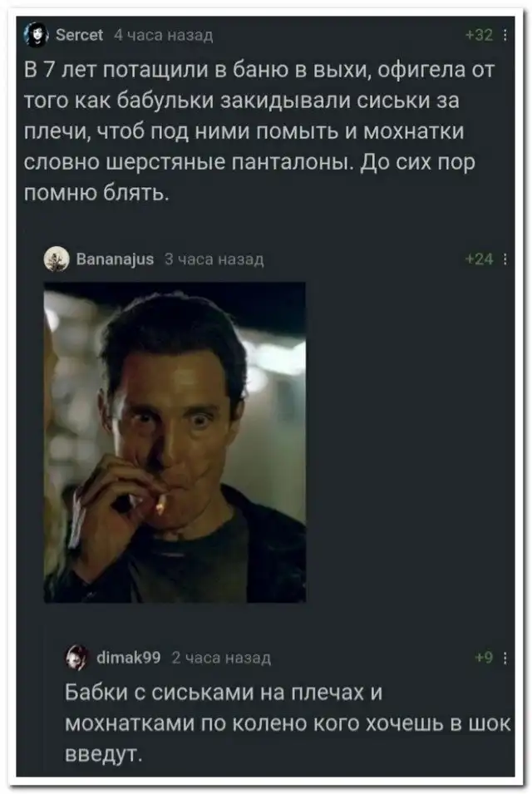Image resolution: width=532 pixels, height=794 pixels.
Task: Open the options menu on Sercet's comment
Action: [x=505, y=35]
